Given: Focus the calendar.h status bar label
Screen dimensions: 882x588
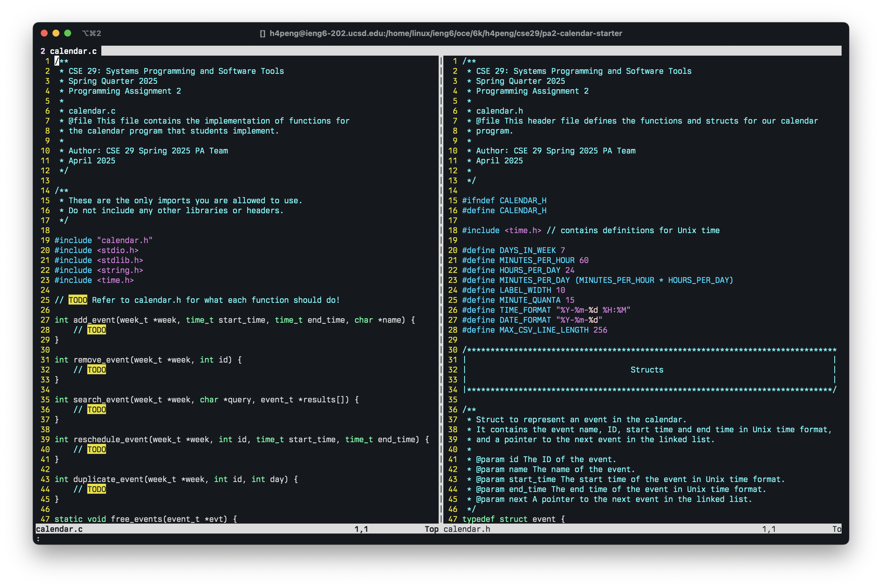Looking at the screenshot, I should (466, 529).
